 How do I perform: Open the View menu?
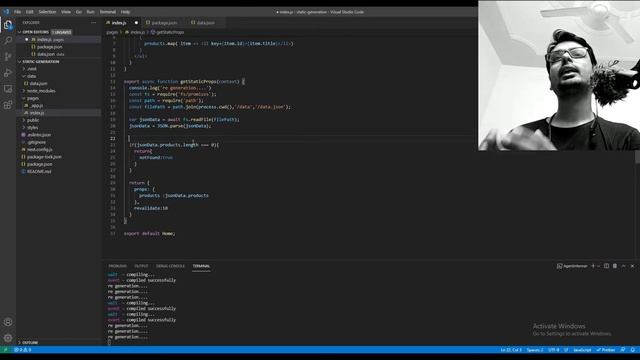pos(66,12)
